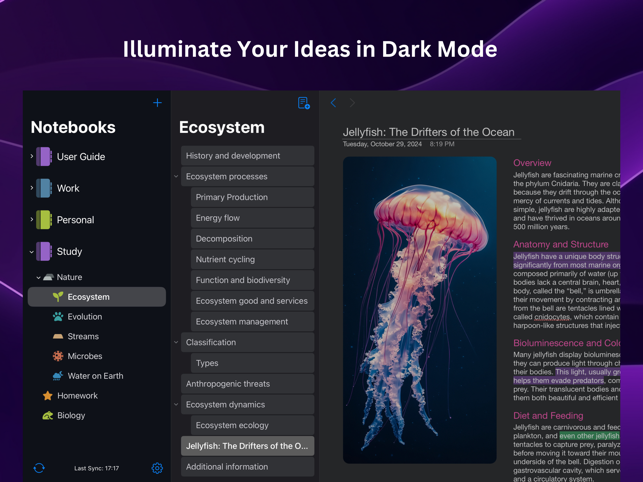Select the Jellyfish note in list
This screenshot has width=643, height=482.
click(x=247, y=446)
